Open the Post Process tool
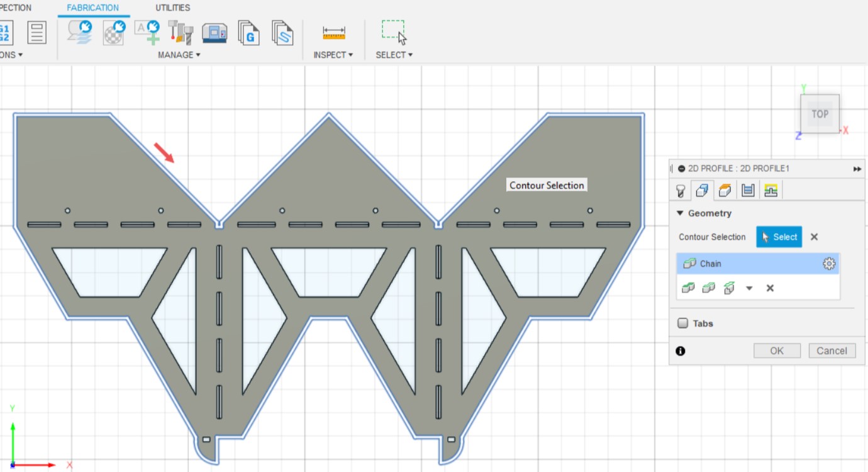This screenshot has height=472, width=868. tap(249, 34)
